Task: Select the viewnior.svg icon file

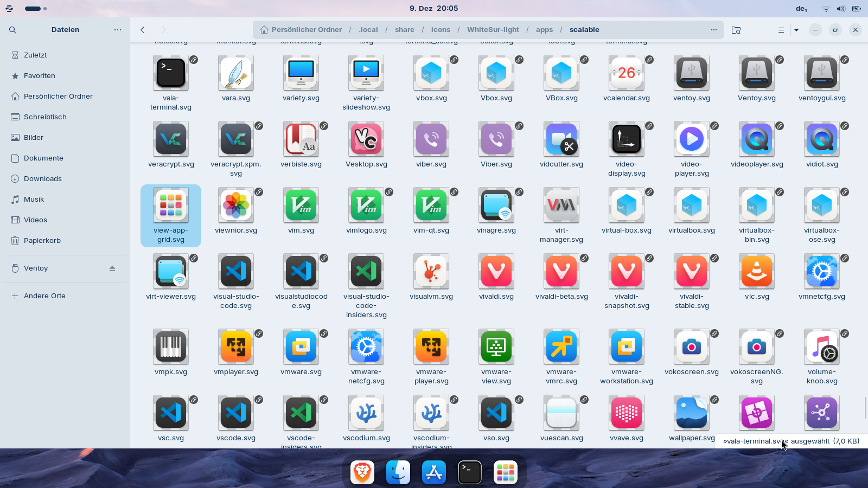Action: tap(235, 206)
